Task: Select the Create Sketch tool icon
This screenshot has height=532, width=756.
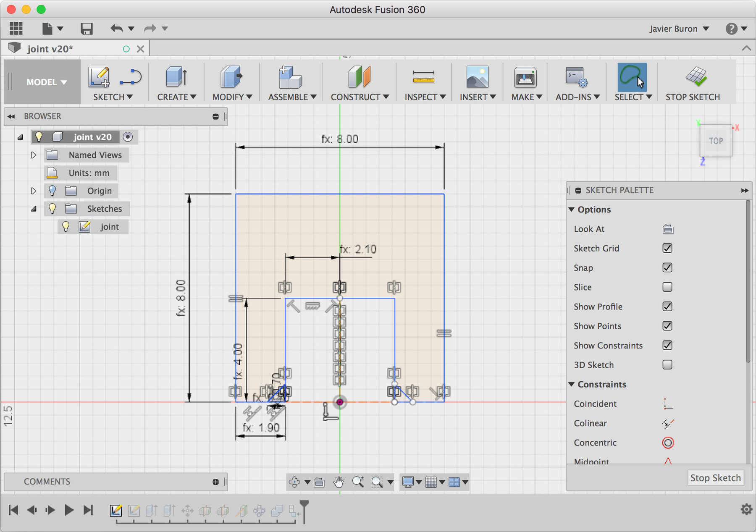Action: click(x=99, y=77)
